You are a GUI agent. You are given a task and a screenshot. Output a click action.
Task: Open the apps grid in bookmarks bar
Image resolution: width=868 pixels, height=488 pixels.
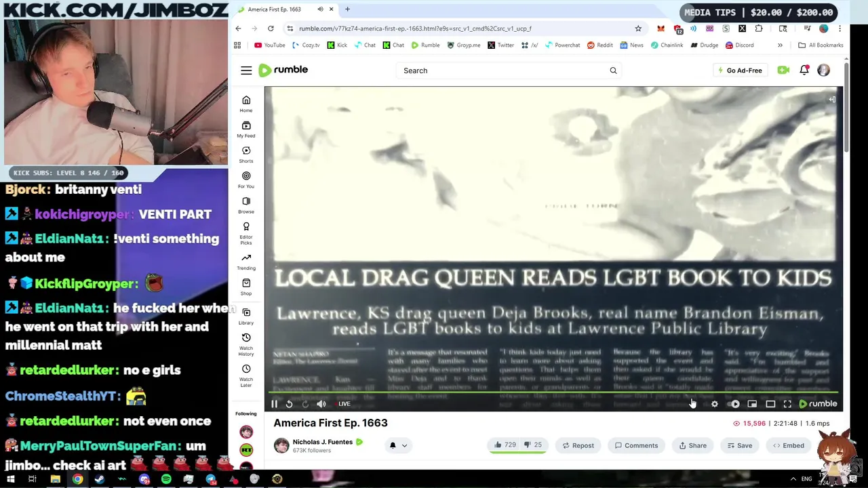coord(237,45)
